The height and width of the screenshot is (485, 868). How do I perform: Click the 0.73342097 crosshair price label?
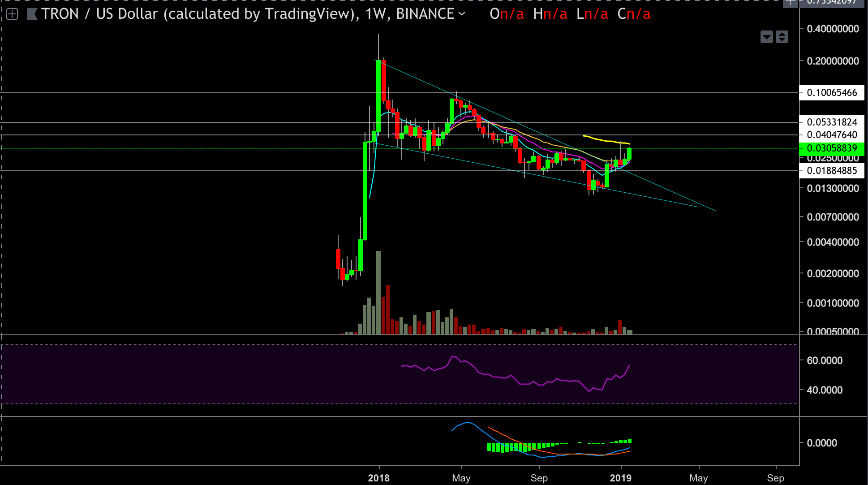832,2
